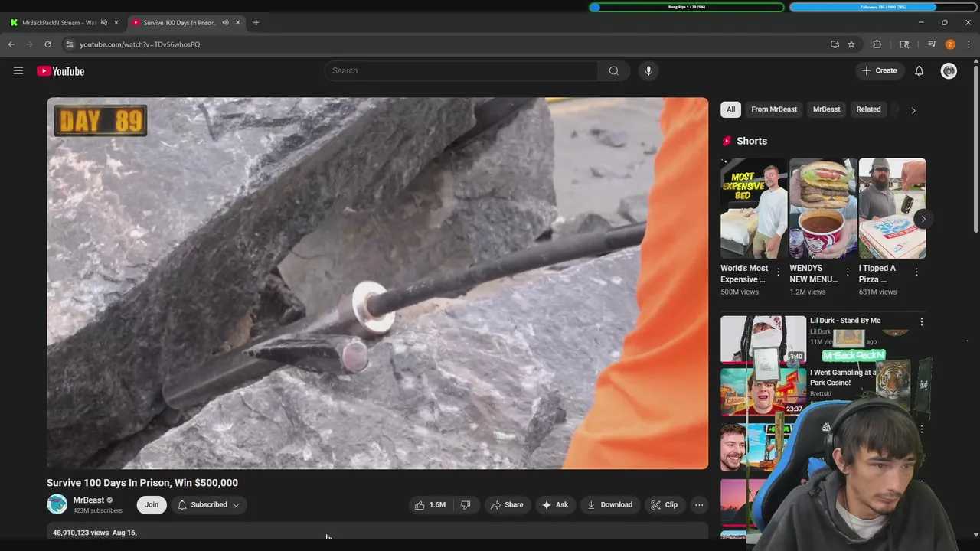Open options for World's Most Expensive short

tap(779, 272)
